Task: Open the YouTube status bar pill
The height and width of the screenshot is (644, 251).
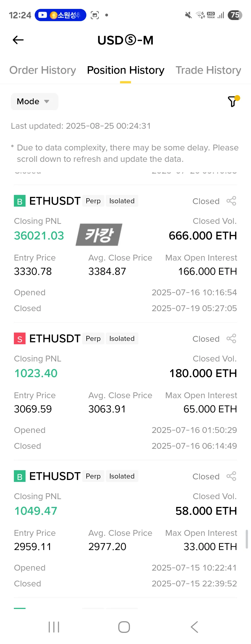Action: click(x=60, y=15)
